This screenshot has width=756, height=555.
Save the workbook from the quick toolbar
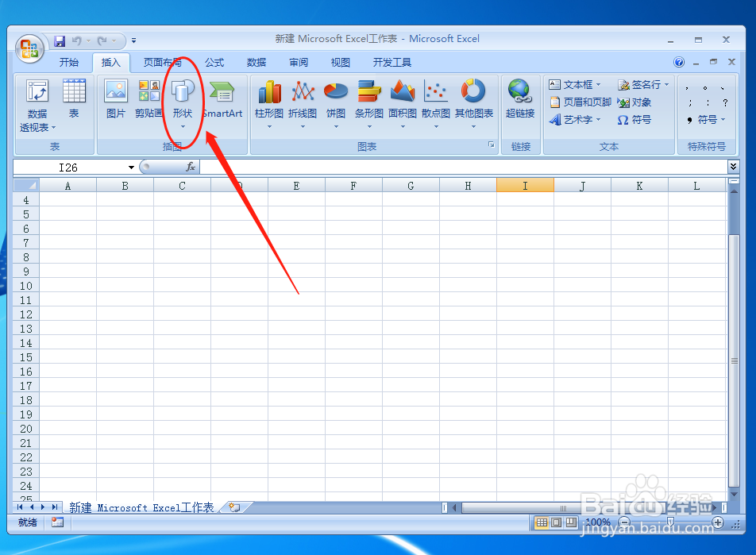[x=60, y=41]
